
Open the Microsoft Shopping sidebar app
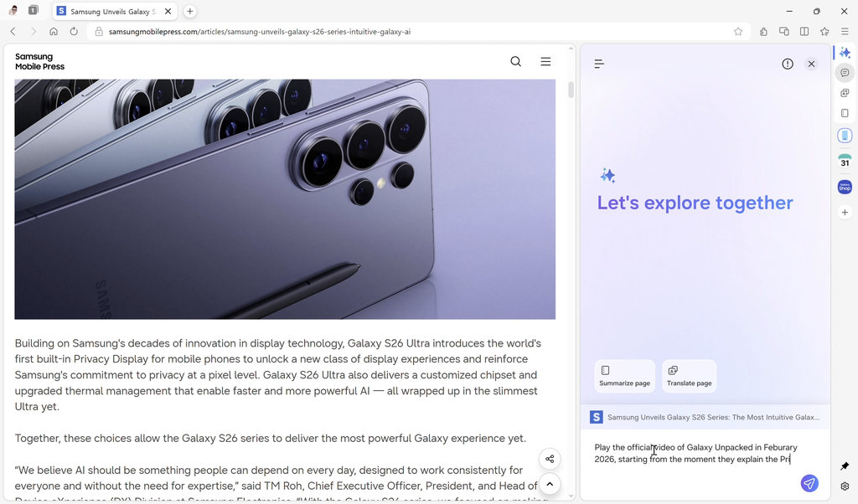(845, 187)
